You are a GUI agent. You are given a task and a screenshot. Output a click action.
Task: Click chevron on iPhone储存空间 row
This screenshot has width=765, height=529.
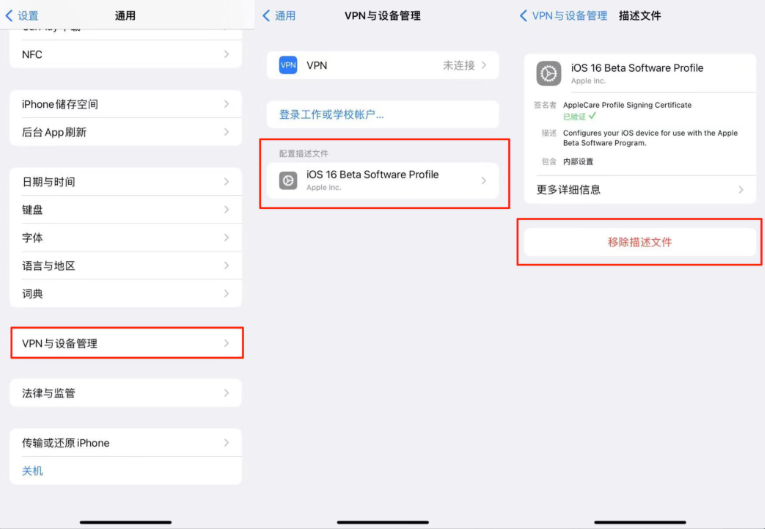point(226,104)
